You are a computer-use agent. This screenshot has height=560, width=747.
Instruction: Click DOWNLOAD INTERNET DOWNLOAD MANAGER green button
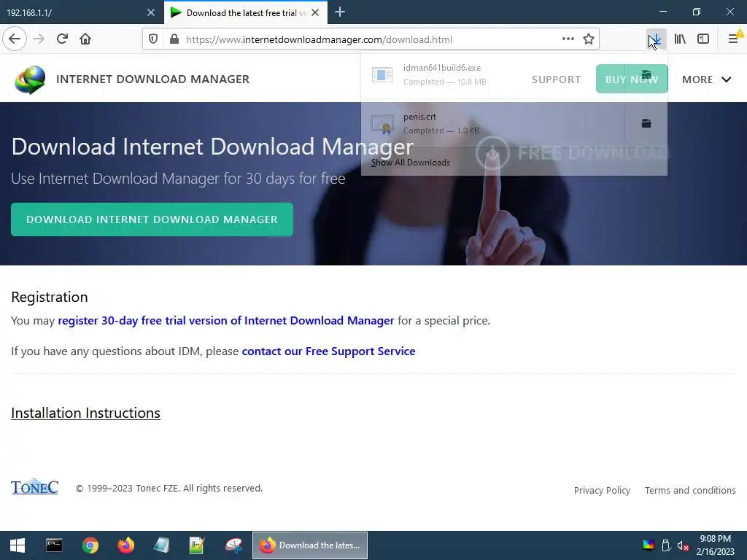click(x=152, y=219)
